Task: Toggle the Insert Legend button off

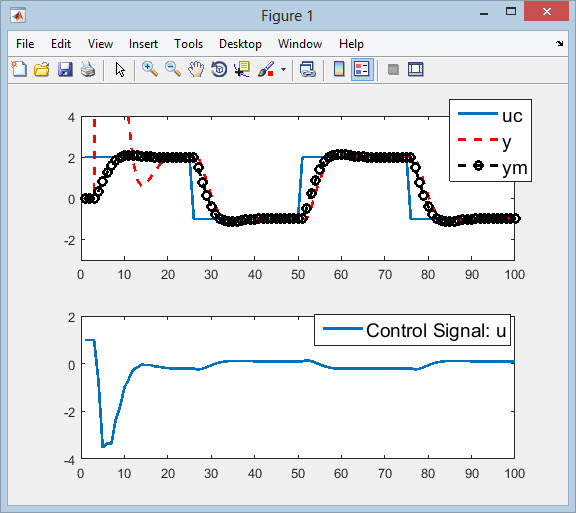Action: click(362, 69)
